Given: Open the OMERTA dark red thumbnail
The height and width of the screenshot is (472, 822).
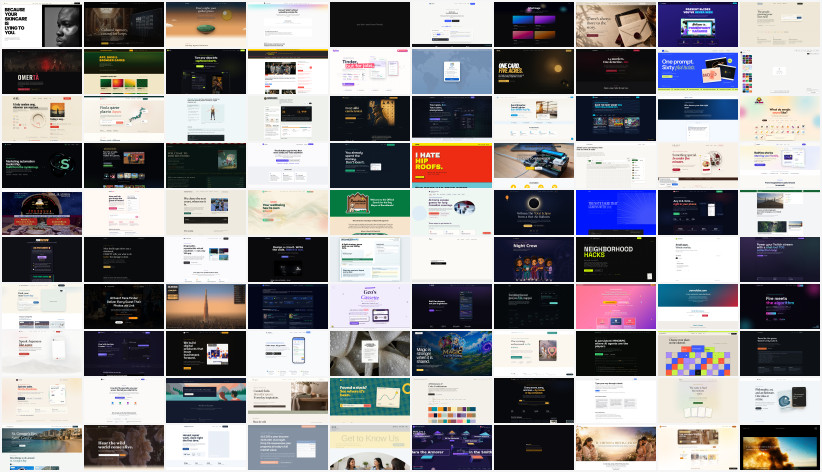Looking at the screenshot, I should point(42,71).
